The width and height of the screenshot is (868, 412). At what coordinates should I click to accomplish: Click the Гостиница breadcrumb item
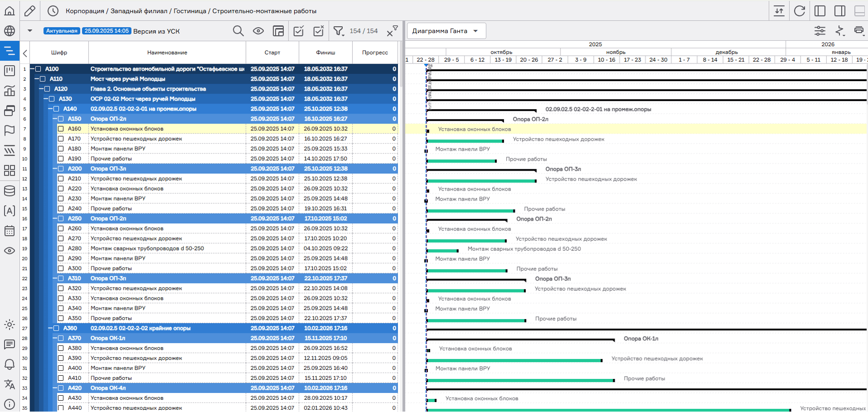tap(190, 11)
